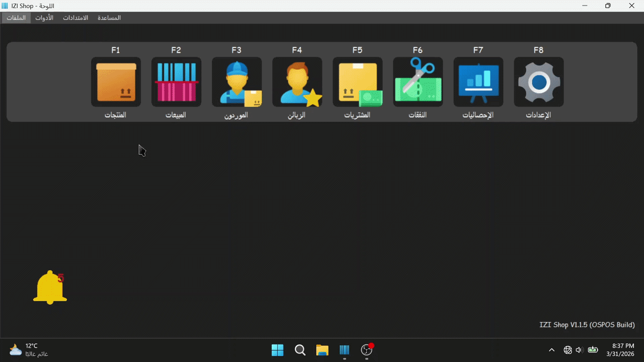
Task: Open the Expenses (النفقات) scissors icon
Action: [418, 82]
